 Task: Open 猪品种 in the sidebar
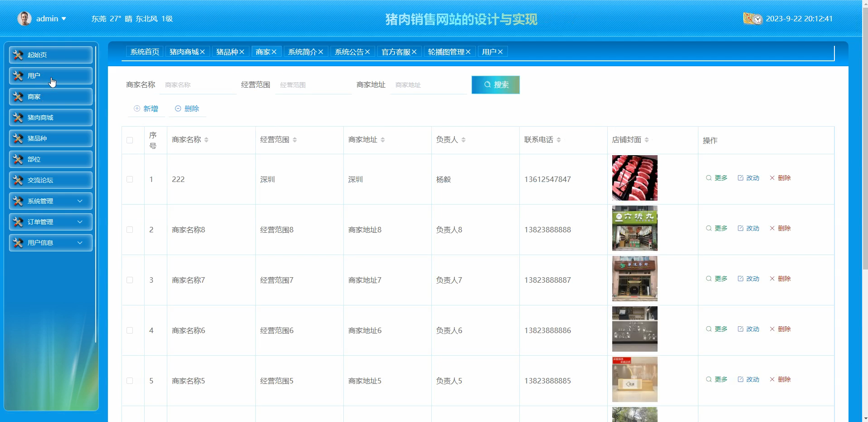click(x=51, y=138)
